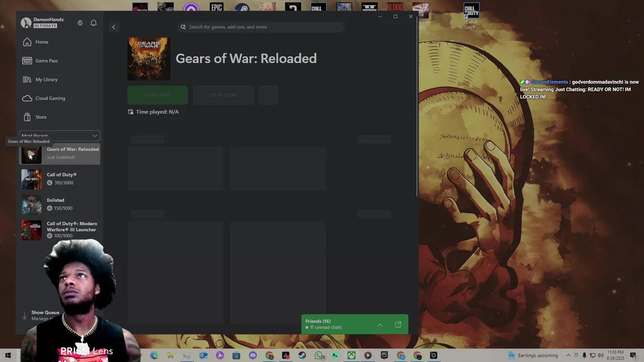Go back with the left arrow
Image resolution: width=644 pixels, height=362 pixels.
coord(114,27)
